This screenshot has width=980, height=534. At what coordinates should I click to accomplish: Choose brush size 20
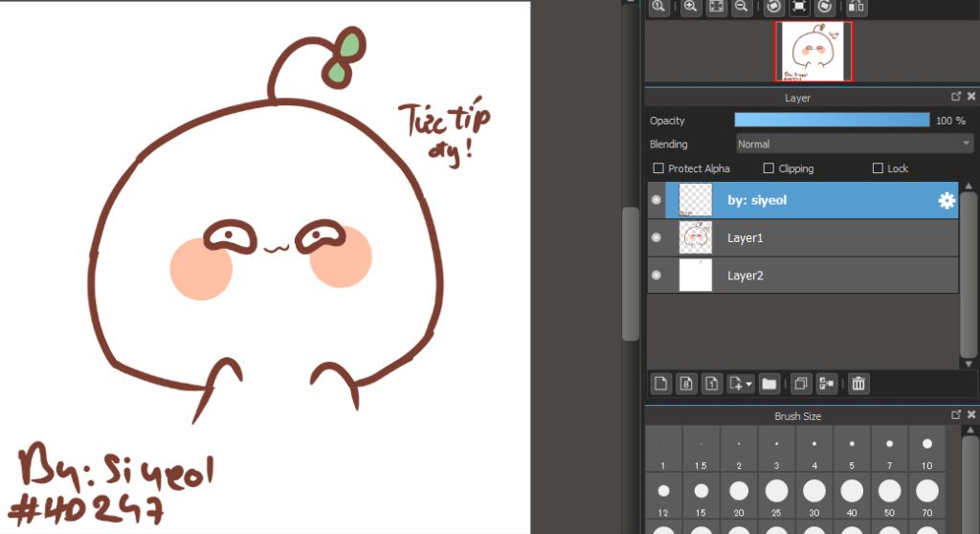coord(739,496)
